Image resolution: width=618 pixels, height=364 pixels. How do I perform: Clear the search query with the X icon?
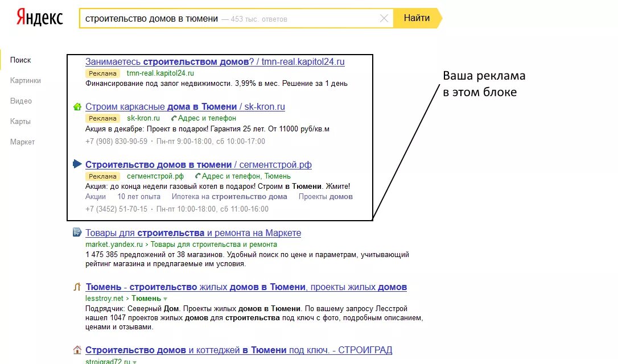point(384,18)
